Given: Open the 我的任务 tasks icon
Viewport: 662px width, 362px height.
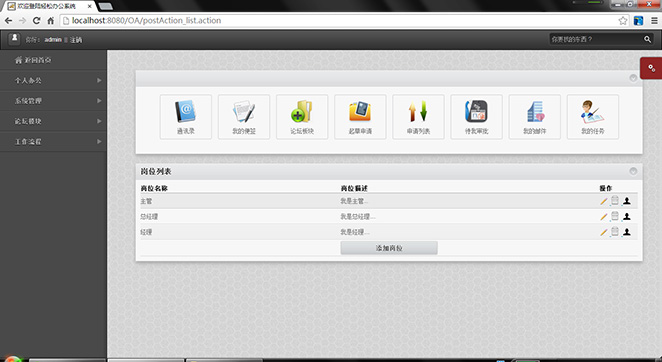Looking at the screenshot, I should tap(593, 117).
